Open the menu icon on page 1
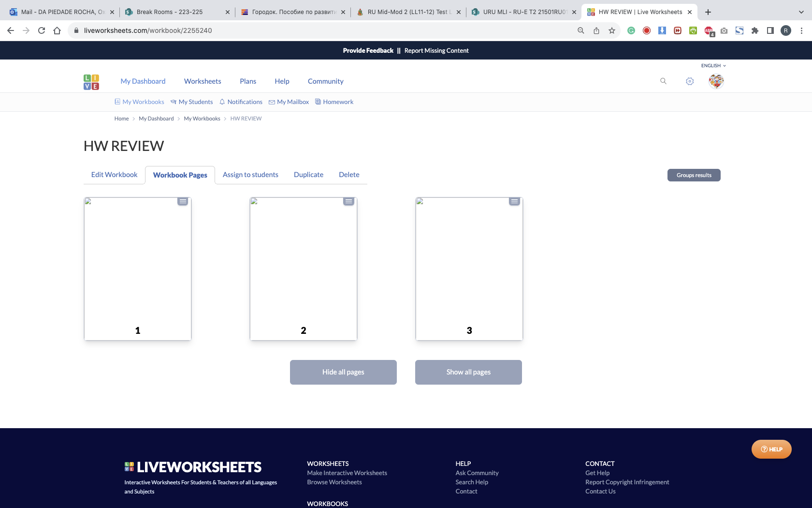Viewport: 812px width, 508px height. [183, 201]
